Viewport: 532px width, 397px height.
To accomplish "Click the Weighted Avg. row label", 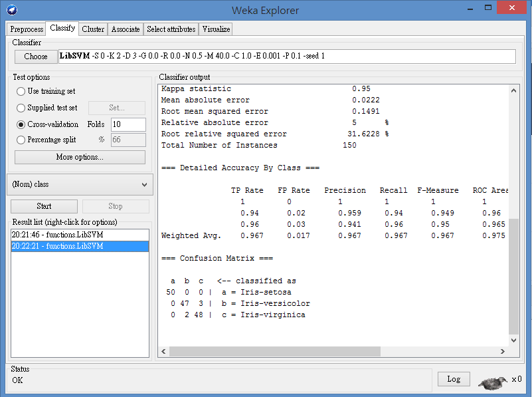I will (x=191, y=235).
